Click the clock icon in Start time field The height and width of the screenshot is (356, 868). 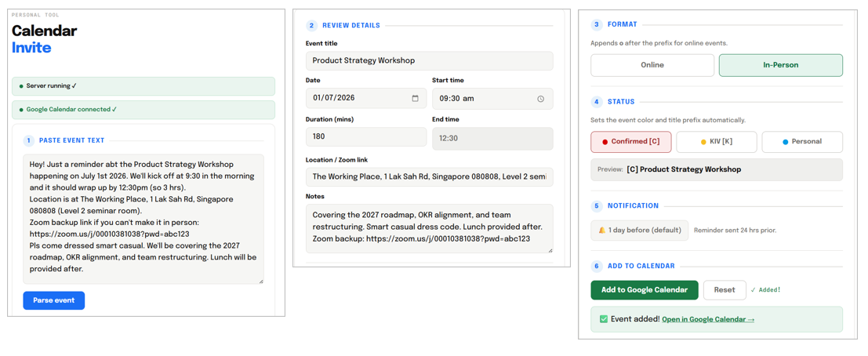pyautogui.click(x=541, y=99)
